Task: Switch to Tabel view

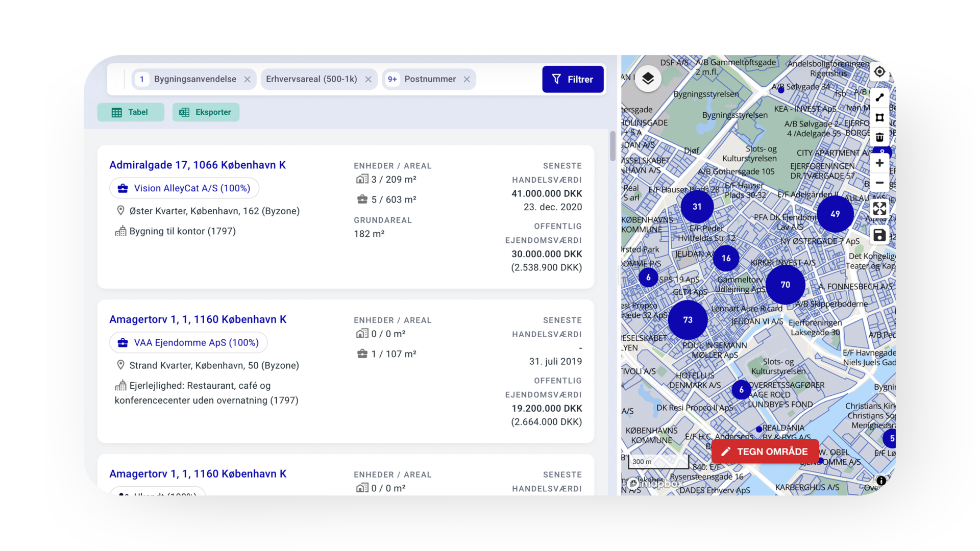Action: tap(131, 112)
